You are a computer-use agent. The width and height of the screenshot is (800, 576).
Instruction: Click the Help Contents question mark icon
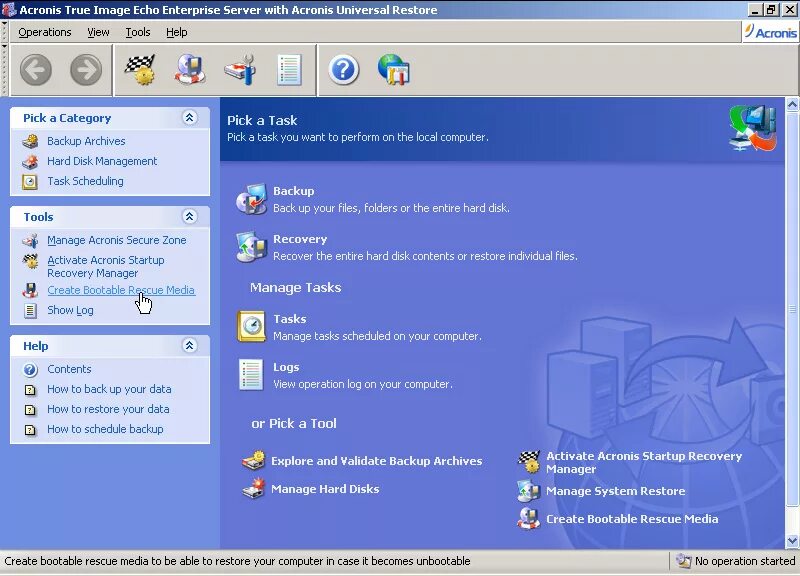pyautogui.click(x=30, y=369)
